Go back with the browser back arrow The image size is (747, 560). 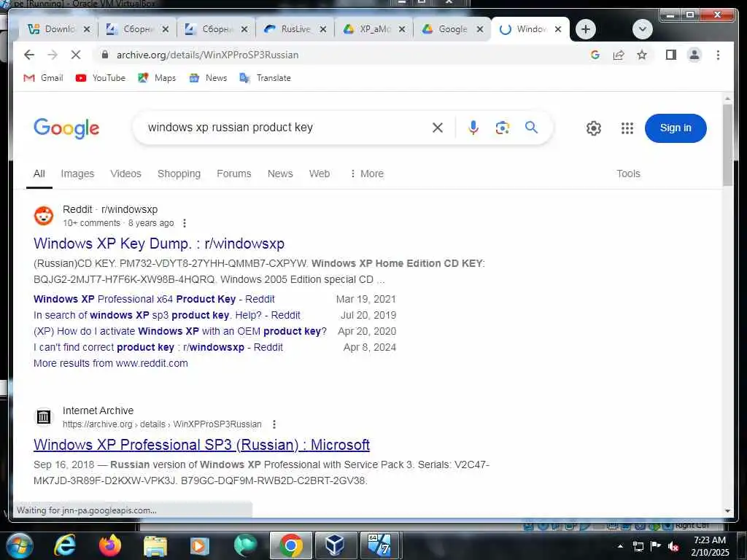(x=29, y=55)
